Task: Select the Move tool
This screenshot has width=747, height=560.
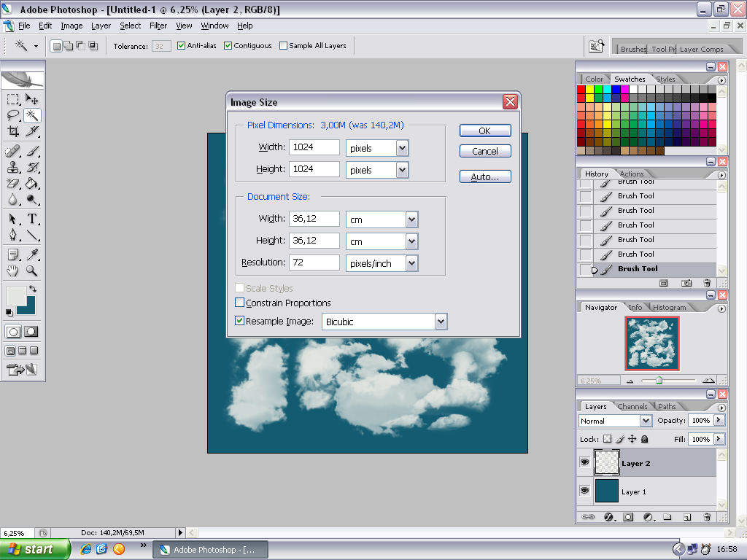Action: [32, 99]
